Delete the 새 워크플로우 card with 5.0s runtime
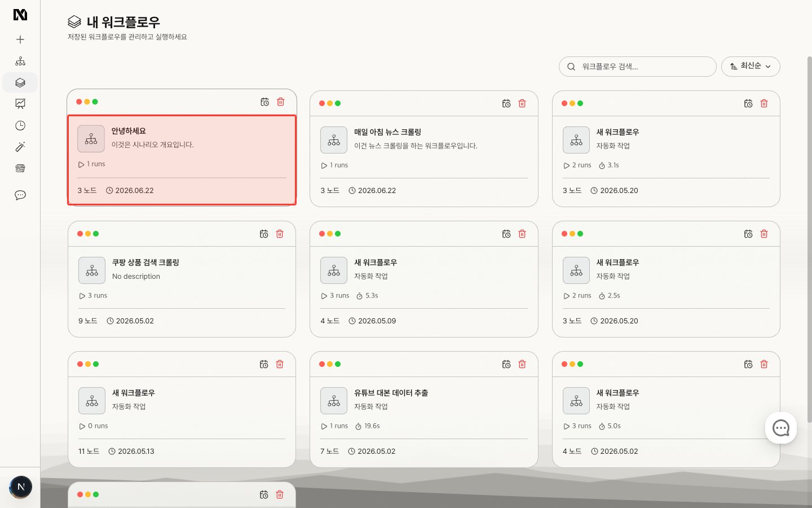Screen dimensions: 812x508 [x=764, y=364]
